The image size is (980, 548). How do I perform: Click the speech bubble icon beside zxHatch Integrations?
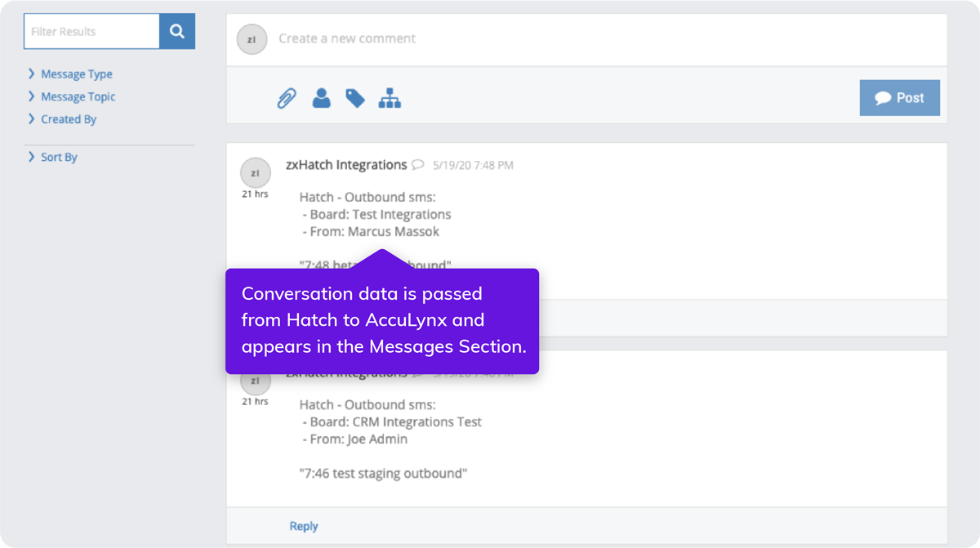pos(418,165)
